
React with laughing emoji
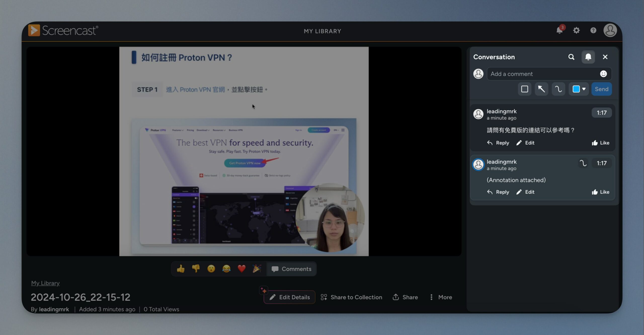226,269
